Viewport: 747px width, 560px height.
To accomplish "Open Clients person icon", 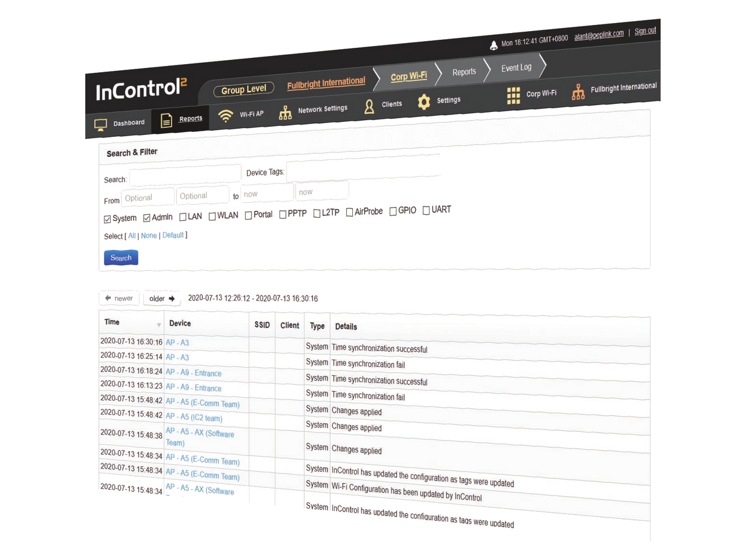I will click(x=369, y=106).
